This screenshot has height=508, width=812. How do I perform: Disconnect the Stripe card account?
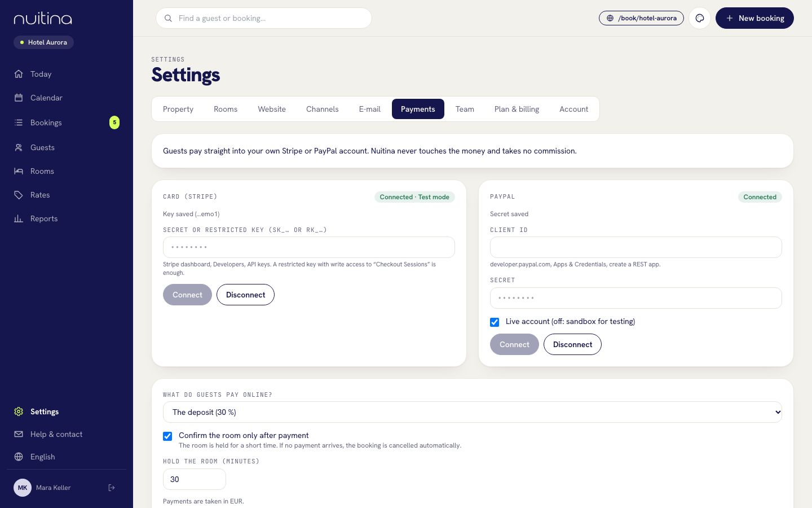coord(245,295)
